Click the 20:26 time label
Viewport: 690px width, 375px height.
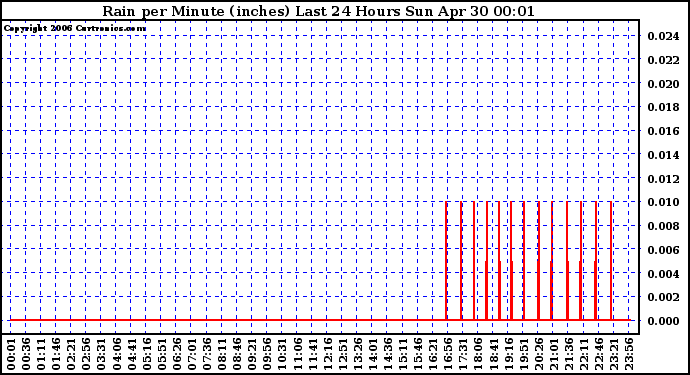click(539, 354)
